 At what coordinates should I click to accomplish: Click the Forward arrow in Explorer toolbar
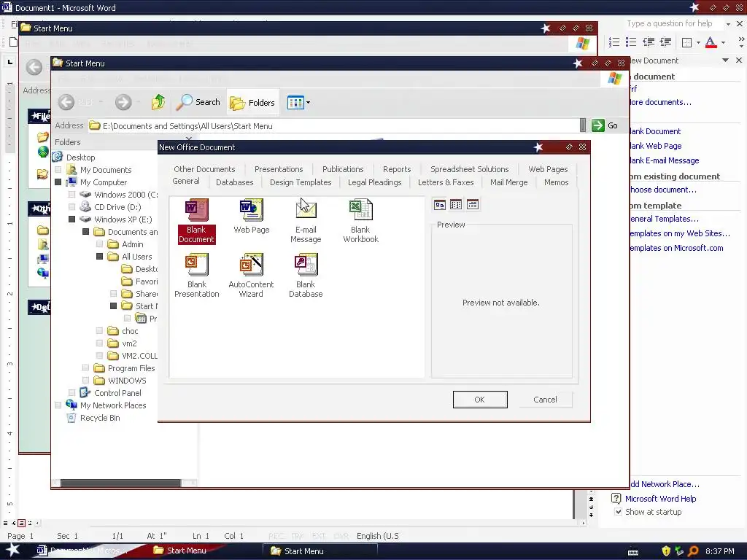[123, 102]
